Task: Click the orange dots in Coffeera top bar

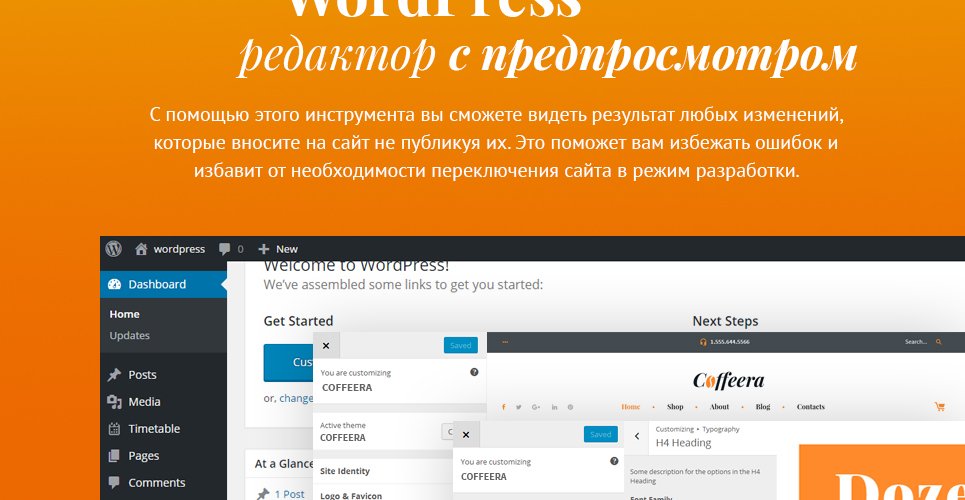Action: 505,342
